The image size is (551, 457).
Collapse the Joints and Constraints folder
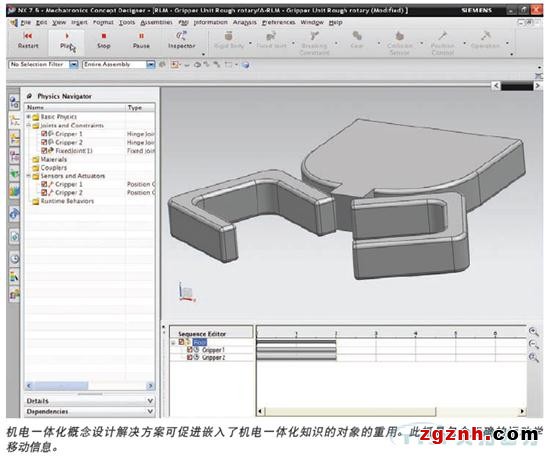tap(29, 125)
